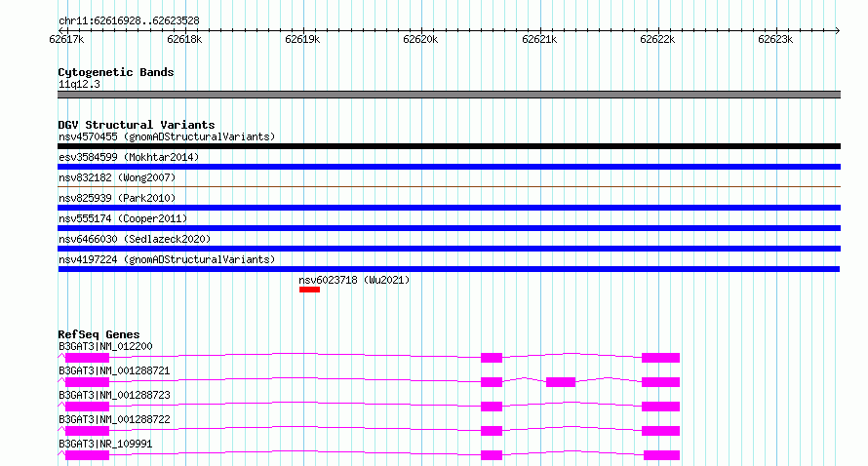This screenshot has height=466, width=868.
Task: Open the B3GAT3|NM_001288723 transcript label
Action: (114, 395)
